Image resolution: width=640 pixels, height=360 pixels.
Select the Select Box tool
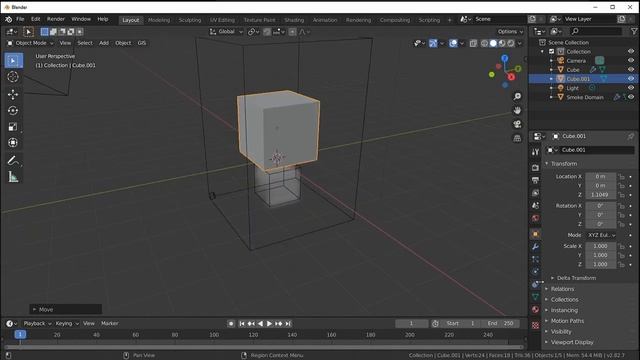[x=13, y=61]
